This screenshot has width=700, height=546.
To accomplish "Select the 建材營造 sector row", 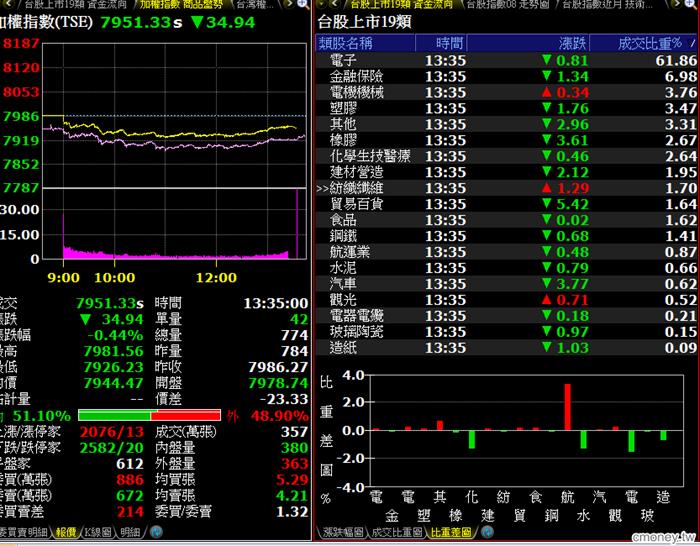I will 506,172.
